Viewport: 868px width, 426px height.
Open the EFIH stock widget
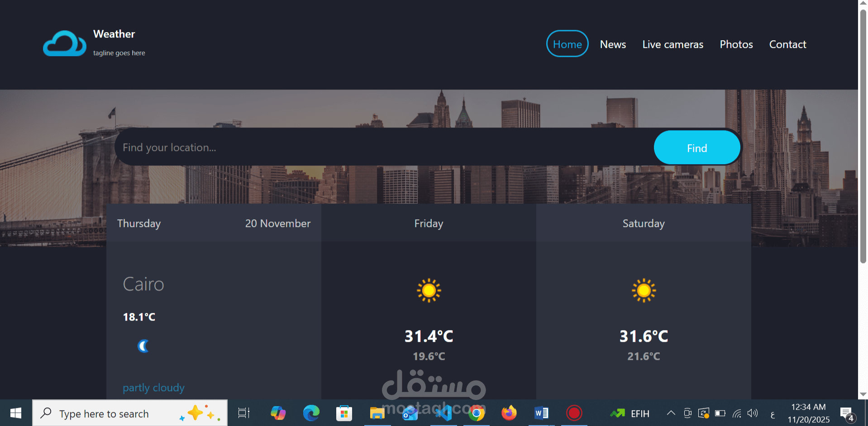(x=630, y=413)
